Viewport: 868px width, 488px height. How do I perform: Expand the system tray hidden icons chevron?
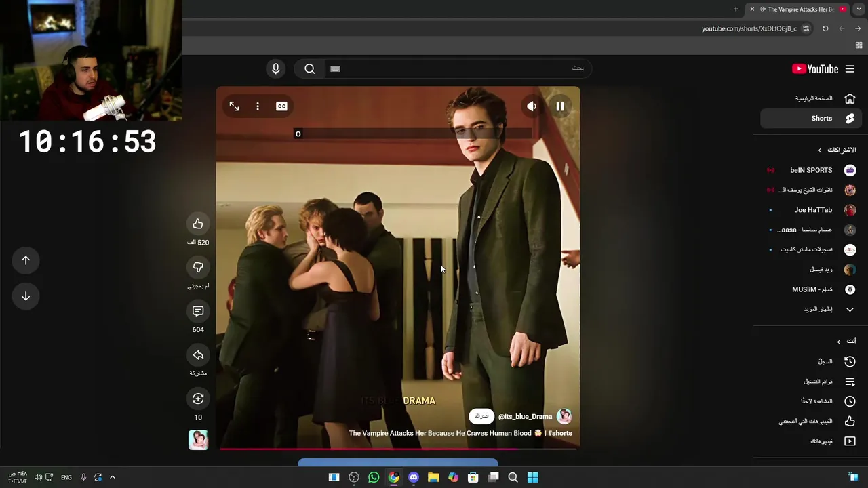[113, 477]
